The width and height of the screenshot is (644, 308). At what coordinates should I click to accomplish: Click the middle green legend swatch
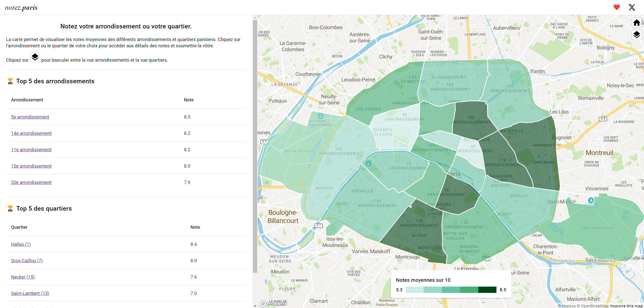pos(451,290)
